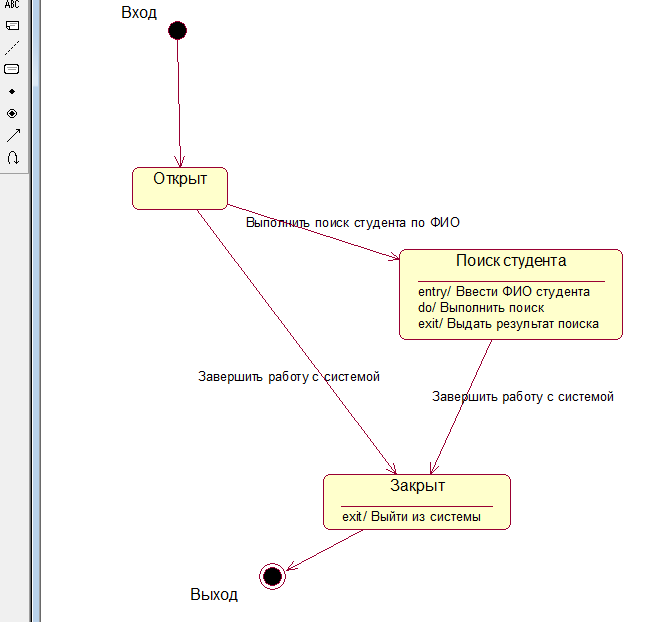This screenshot has height=622, width=660.
Task: Click left Завершить работу с системой label
Action: click(x=289, y=376)
